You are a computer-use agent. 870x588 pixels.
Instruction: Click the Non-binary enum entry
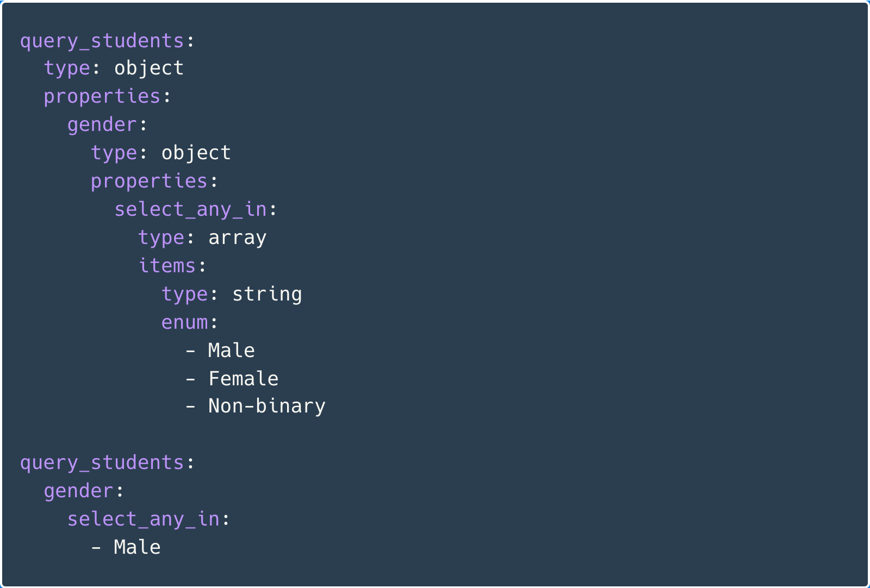(267, 406)
